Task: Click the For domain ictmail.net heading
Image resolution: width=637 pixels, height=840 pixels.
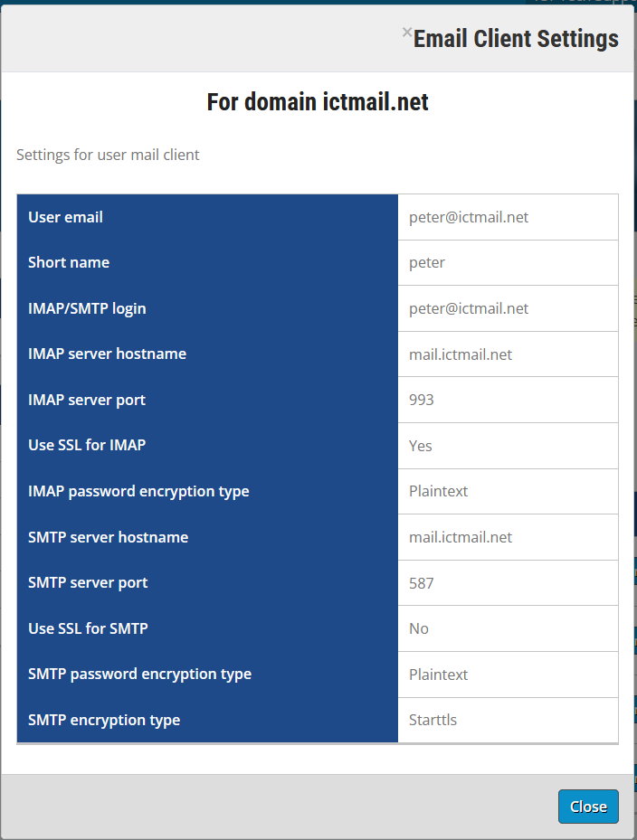Action: [318, 102]
